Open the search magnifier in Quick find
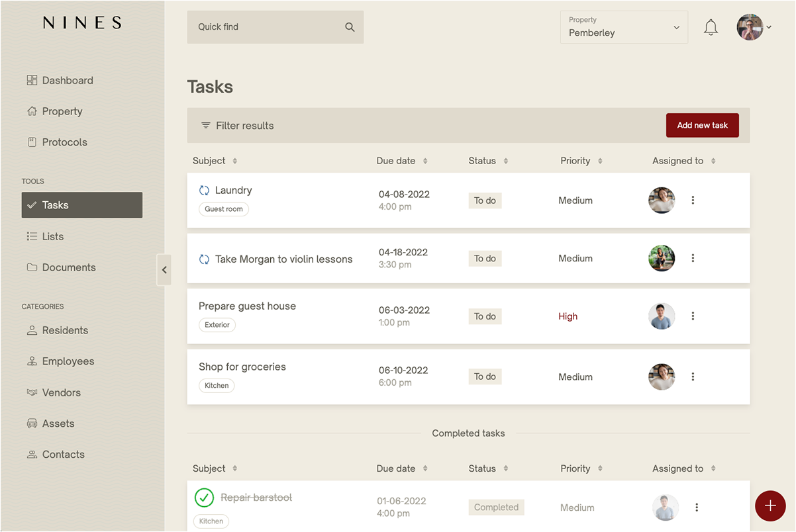This screenshot has width=796, height=532. 350,27
